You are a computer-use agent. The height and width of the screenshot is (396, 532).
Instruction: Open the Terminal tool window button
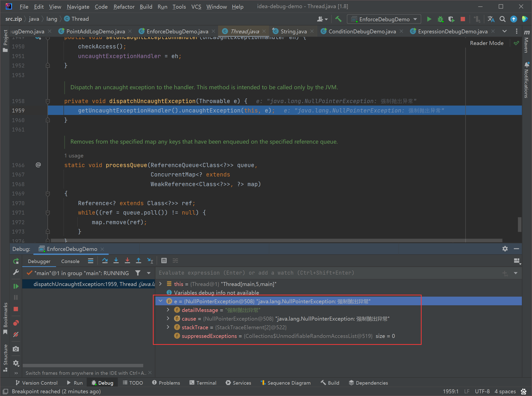point(203,383)
